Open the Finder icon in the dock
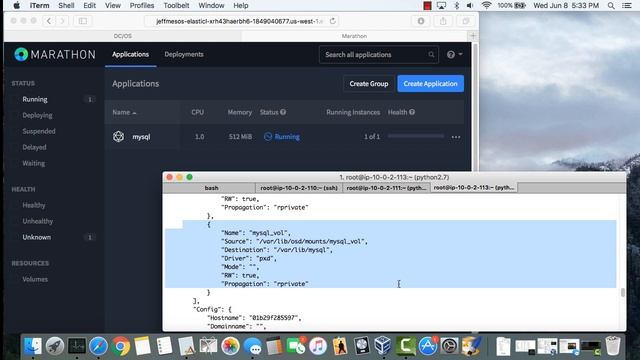The height and width of the screenshot is (360, 640). [33, 346]
